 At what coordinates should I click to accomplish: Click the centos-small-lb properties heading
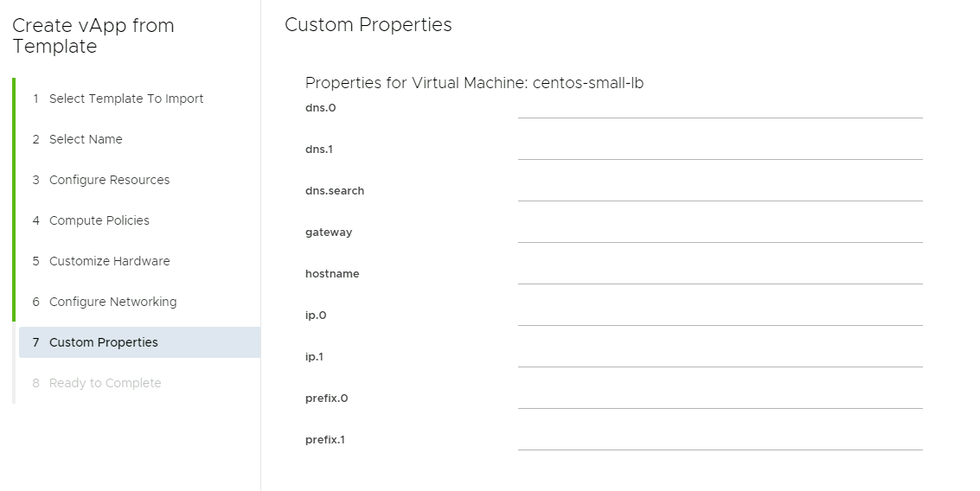pos(474,83)
